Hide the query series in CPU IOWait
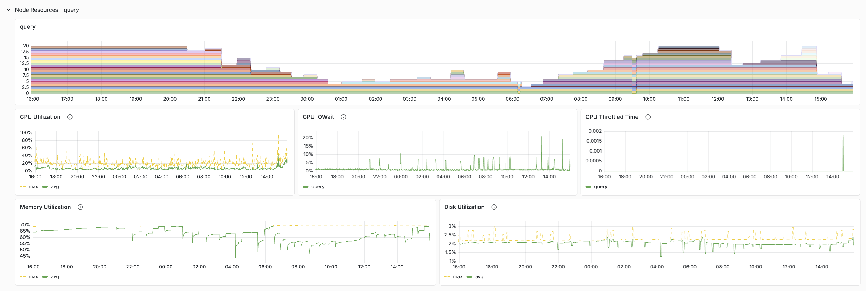 pos(318,186)
